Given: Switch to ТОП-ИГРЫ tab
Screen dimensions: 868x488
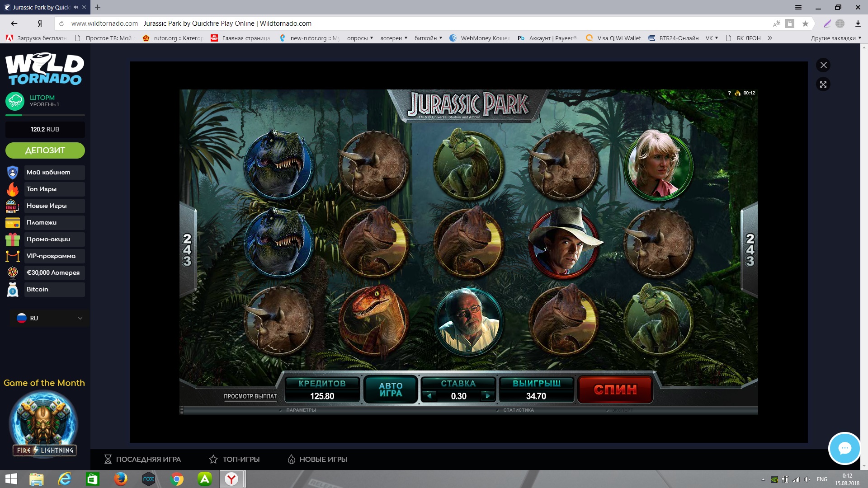Looking at the screenshot, I should point(234,459).
